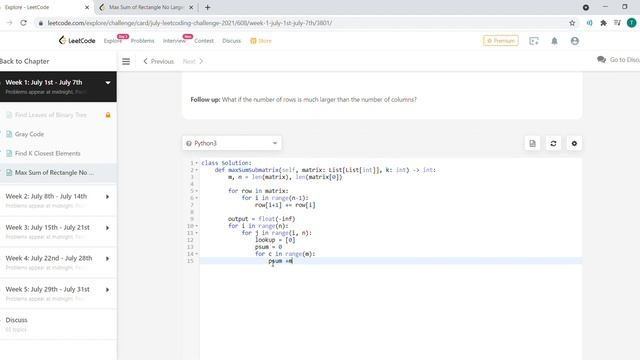Open the editor settings gear
The height and width of the screenshot is (360, 640).
(x=574, y=143)
